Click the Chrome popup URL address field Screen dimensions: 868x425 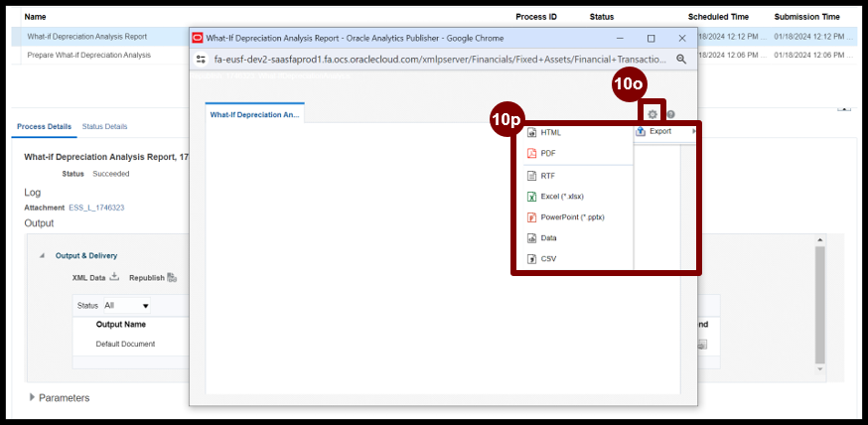click(x=440, y=59)
